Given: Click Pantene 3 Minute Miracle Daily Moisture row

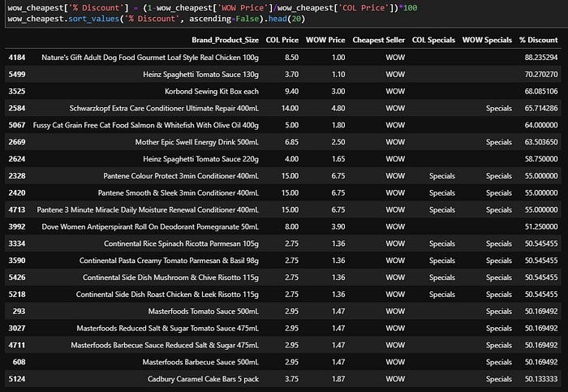Looking at the screenshot, I should [x=148, y=209].
